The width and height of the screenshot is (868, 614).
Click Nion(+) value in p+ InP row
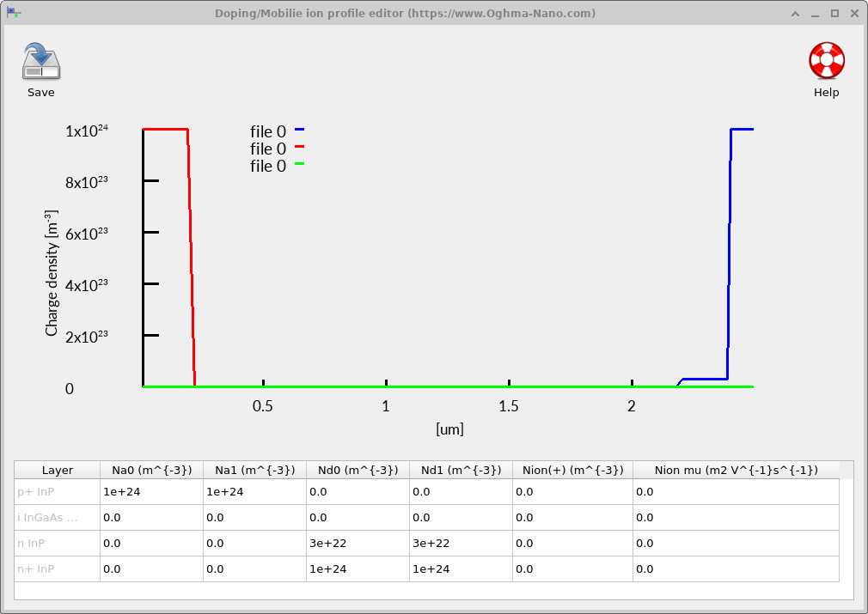[x=573, y=492]
